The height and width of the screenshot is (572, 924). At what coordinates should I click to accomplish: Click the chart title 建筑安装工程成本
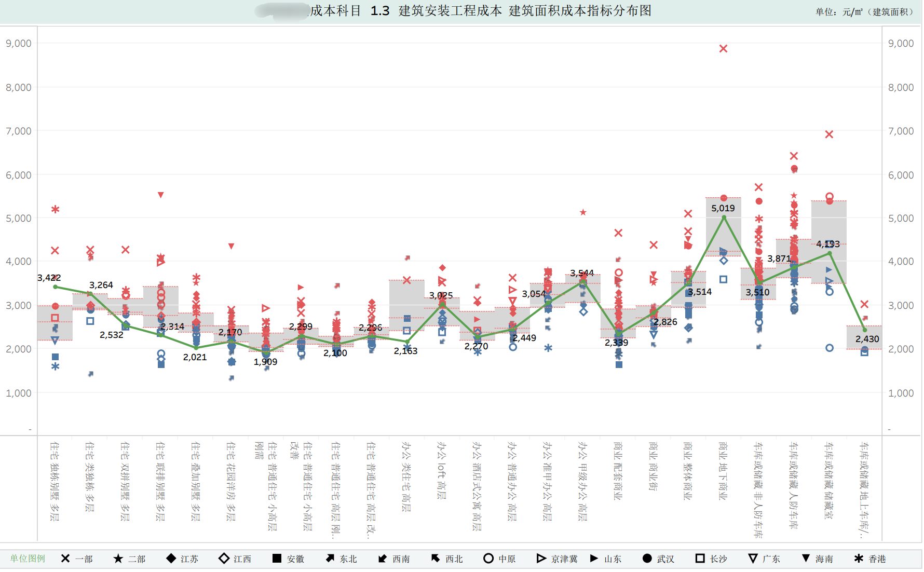coord(450,11)
